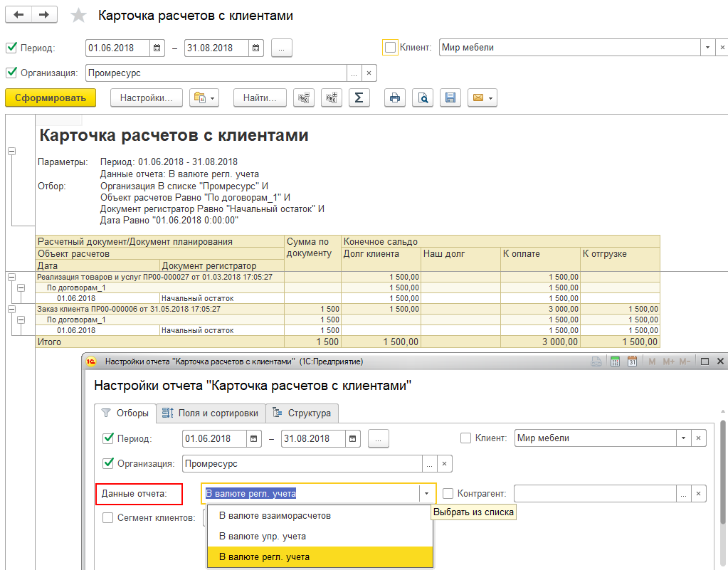728x570 pixels.
Task: Click the print icon in toolbar
Action: pyautogui.click(x=394, y=98)
